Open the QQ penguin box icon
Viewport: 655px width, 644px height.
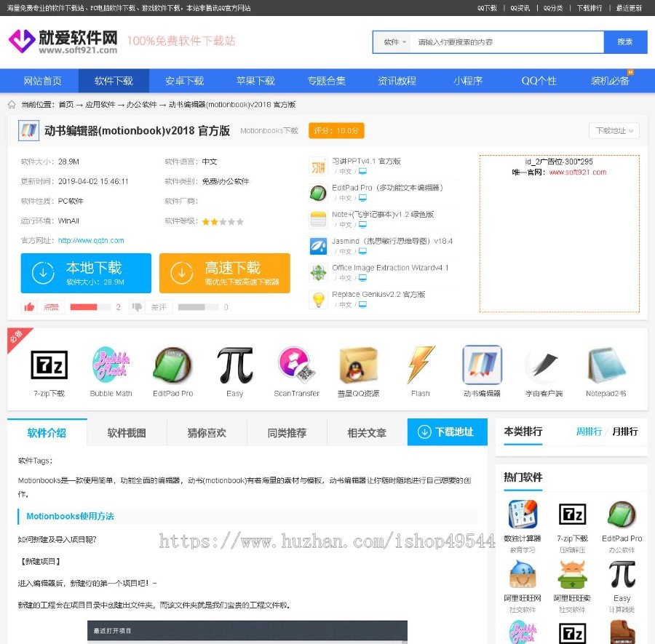[358, 365]
